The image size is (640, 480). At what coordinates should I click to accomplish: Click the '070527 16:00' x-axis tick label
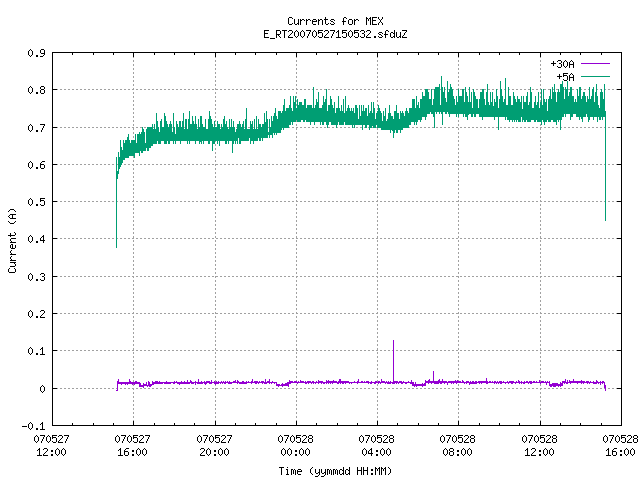tap(133, 446)
